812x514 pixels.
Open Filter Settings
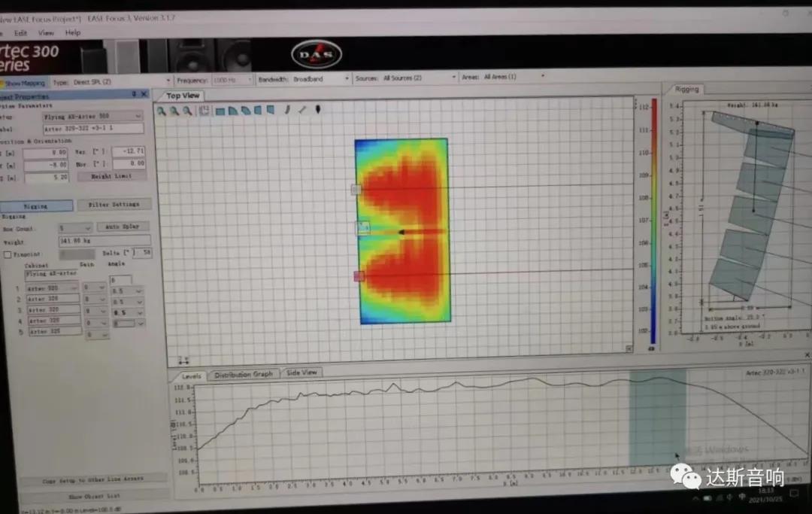click(x=114, y=205)
